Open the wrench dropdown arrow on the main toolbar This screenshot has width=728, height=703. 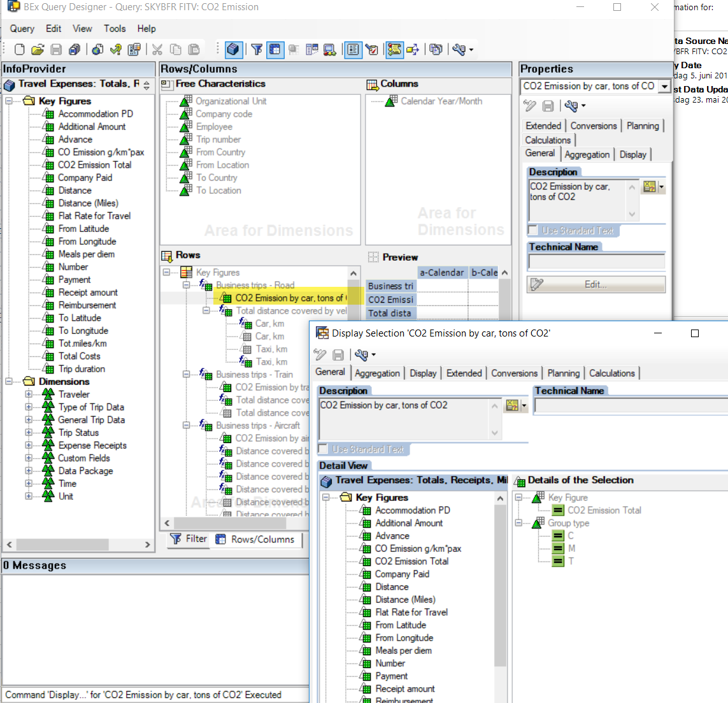coord(471,50)
